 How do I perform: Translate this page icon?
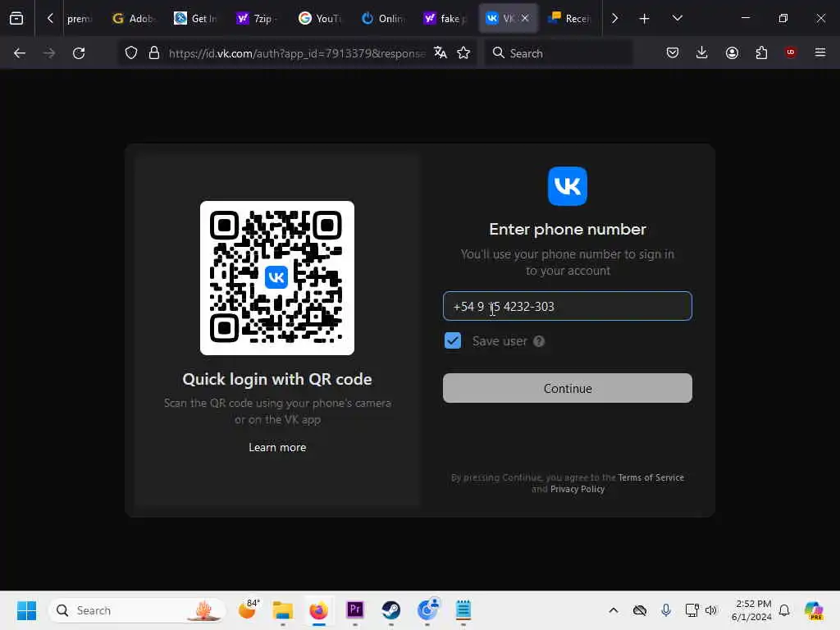tap(441, 52)
